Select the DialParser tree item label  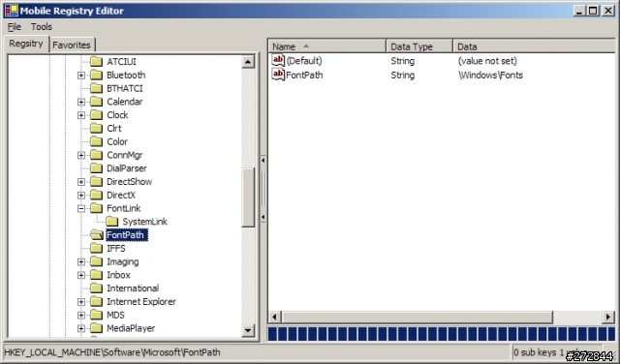pyautogui.click(x=127, y=168)
